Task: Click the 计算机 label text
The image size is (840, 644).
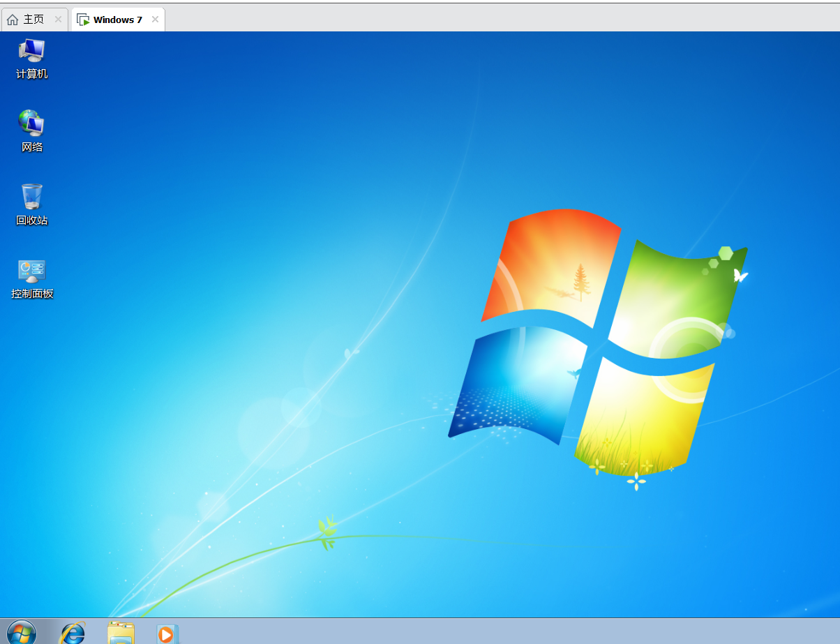Action: 32,73
